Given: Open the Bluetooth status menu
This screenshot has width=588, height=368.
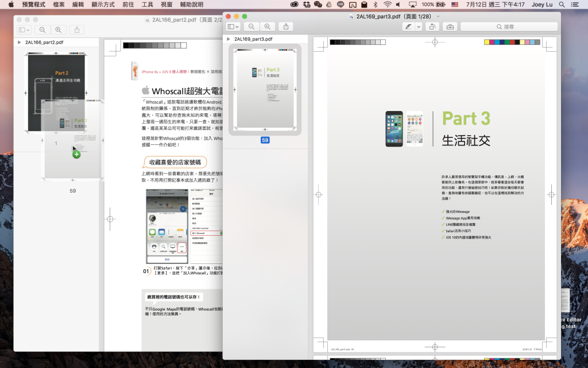Looking at the screenshot, I should click(376, 5).
